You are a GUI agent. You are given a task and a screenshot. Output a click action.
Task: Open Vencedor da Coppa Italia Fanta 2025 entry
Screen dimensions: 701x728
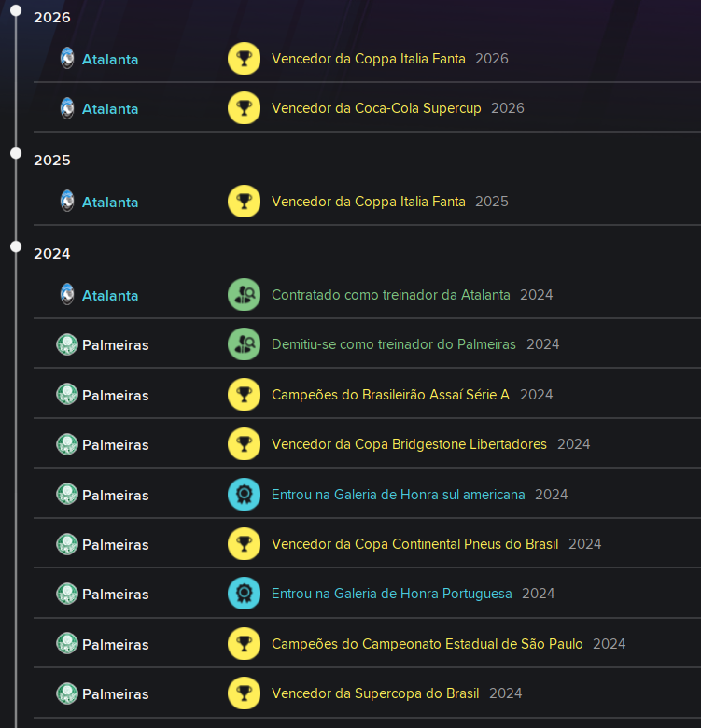(x=368, y=202)
